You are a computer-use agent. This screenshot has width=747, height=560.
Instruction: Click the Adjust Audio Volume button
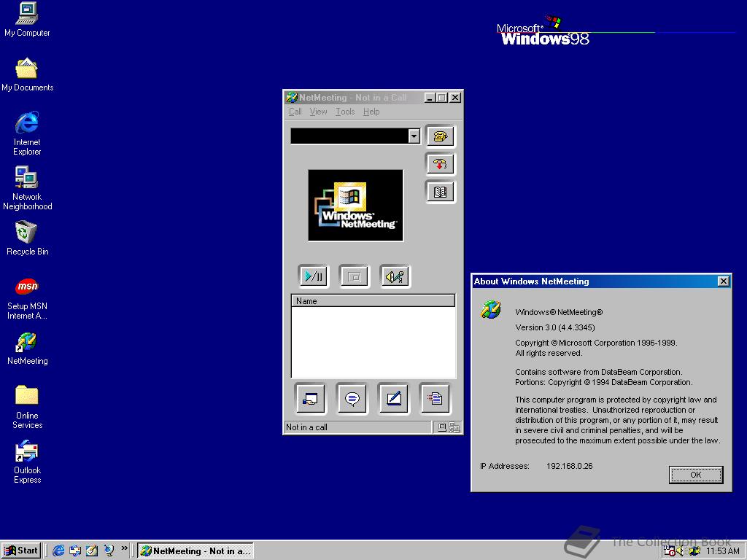(x=395, y=276)
